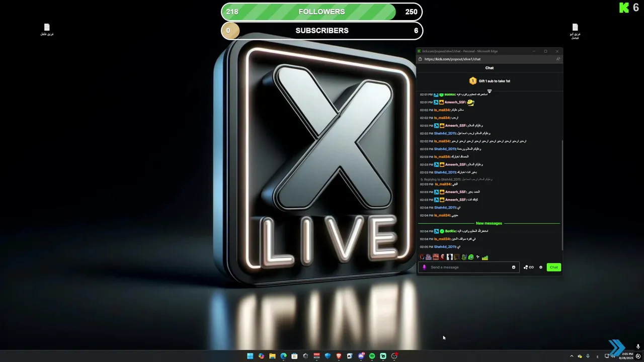Open the microphone tray indicator

588,356
